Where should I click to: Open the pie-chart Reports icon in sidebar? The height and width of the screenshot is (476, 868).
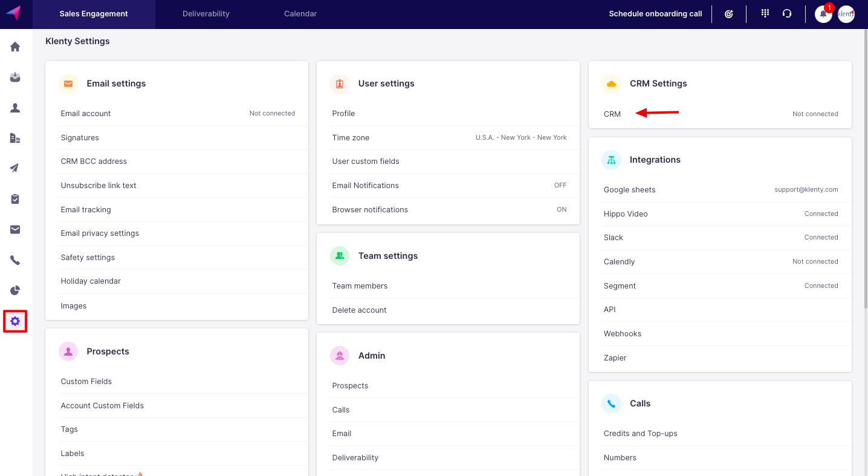pyautogui.click(x=15, y=290)
